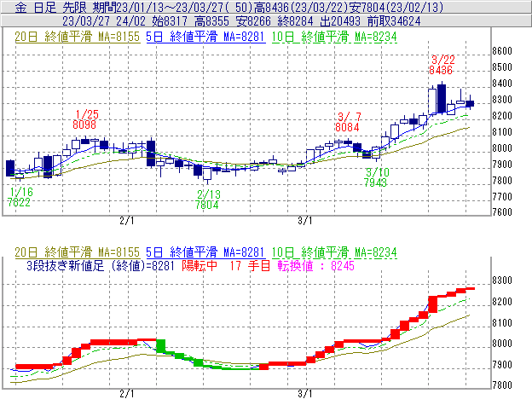Click the 20日 終値平滑 MA=8155 legend in the lower chart

coord(78,252)
